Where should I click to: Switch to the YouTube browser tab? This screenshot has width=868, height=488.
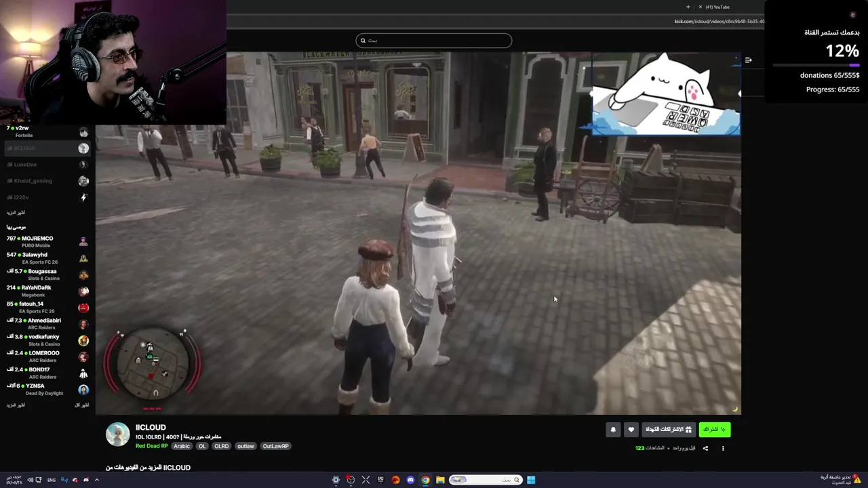point(717,7)
